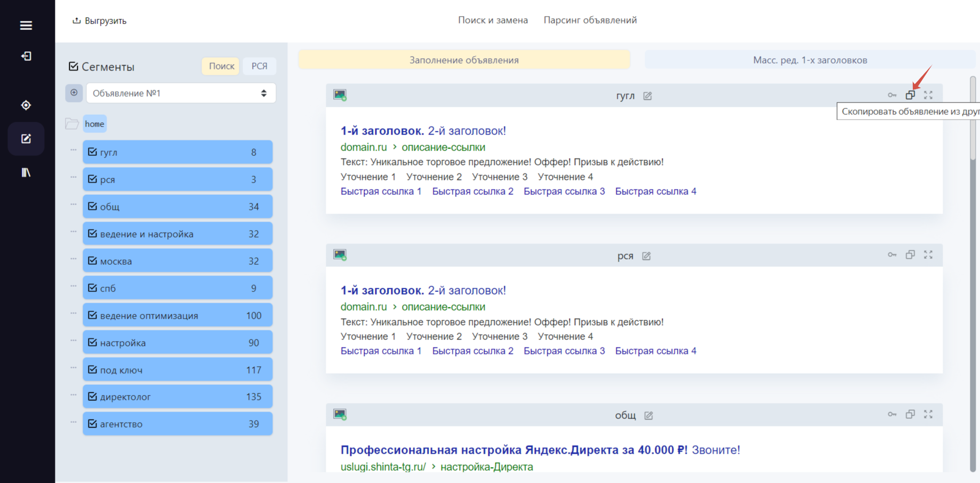Screen dimensions: 980x483
Task: Toggle the Сегменты select-all checkbox
Action: 74,67
